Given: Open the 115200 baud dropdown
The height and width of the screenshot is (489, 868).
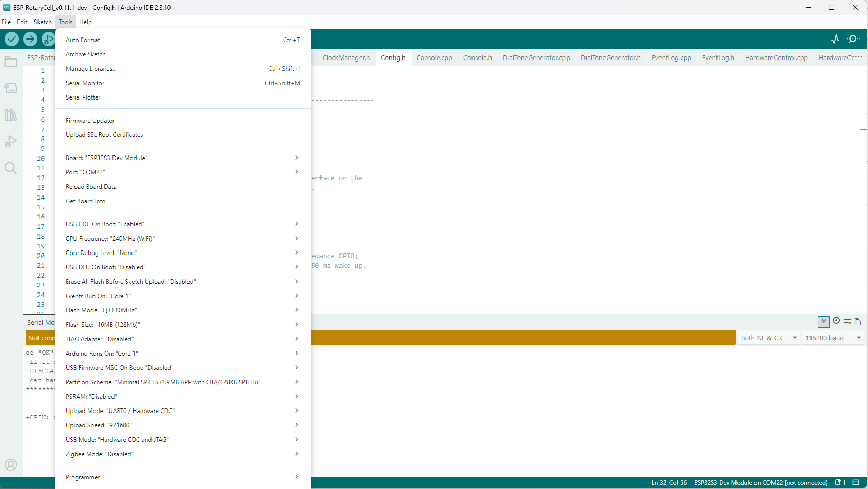Looking at the screenshot, I should 833,338.
